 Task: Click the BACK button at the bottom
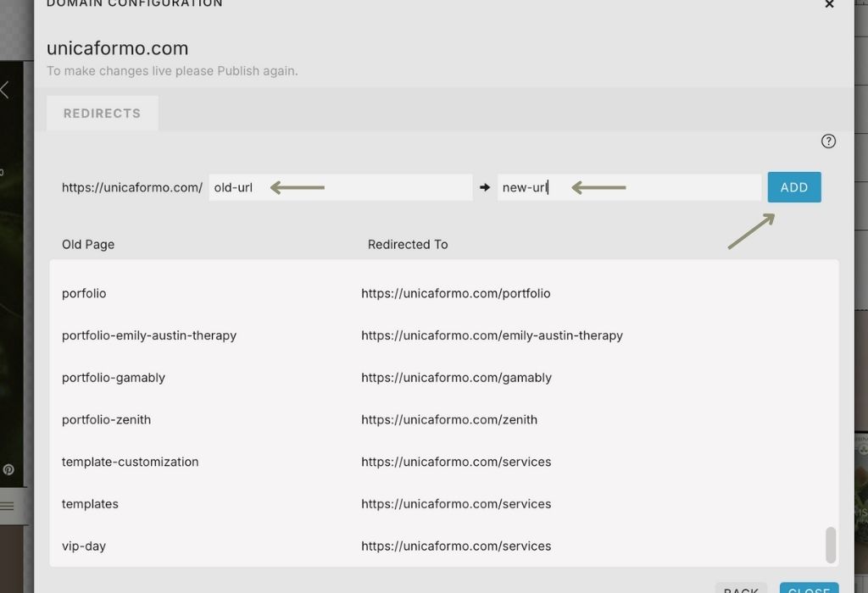click(741, 588)
